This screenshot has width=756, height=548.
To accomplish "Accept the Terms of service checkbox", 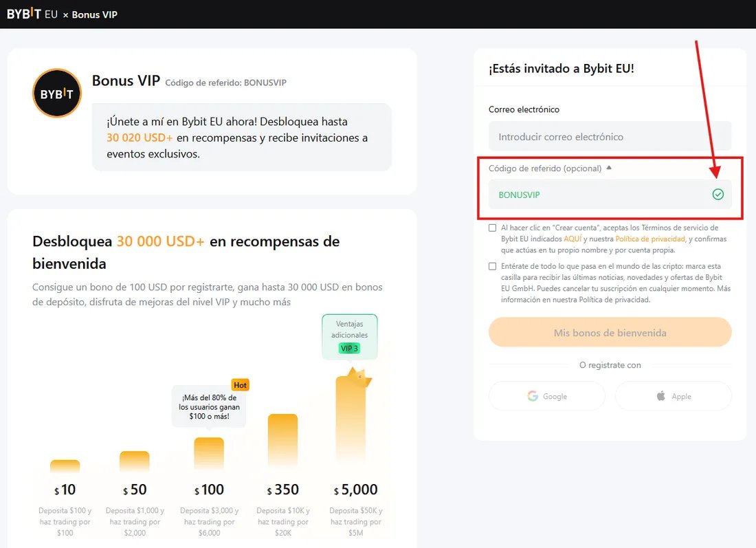I will pyautogui.click(x=492, y=228).
